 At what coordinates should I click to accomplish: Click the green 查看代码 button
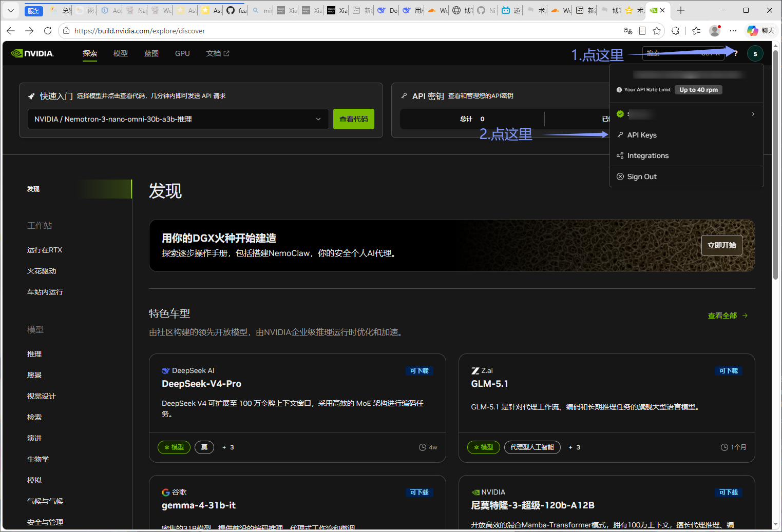[x=354, y=119]
